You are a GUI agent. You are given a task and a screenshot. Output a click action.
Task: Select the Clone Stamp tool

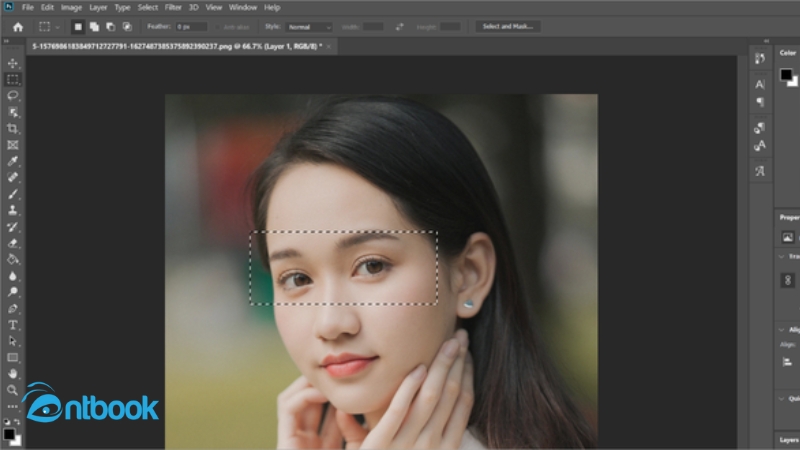[13, 210]
